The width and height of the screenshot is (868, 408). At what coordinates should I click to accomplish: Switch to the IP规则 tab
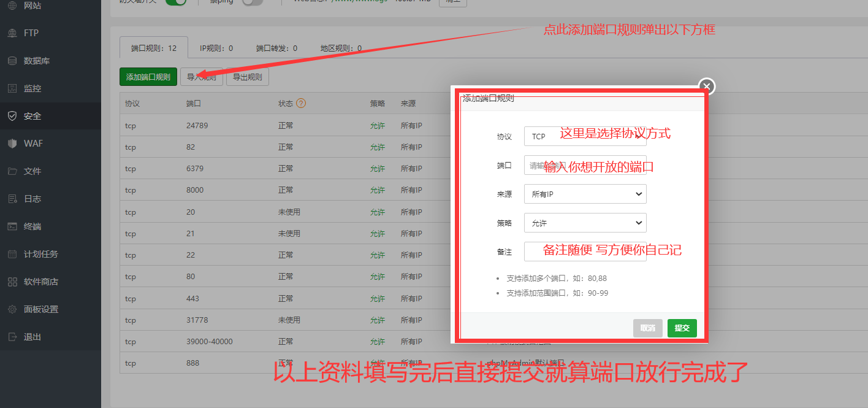tap(216, 48)
